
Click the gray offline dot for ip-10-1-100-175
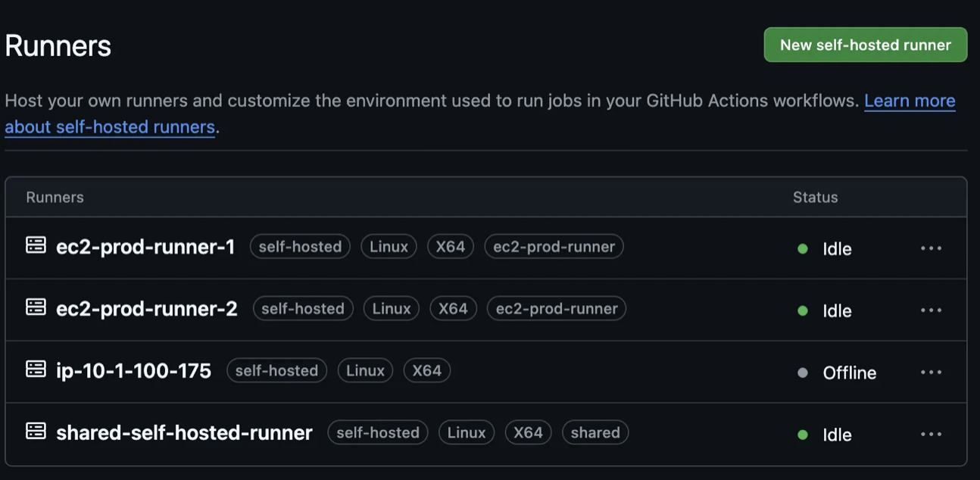click(x=803, y=372)
